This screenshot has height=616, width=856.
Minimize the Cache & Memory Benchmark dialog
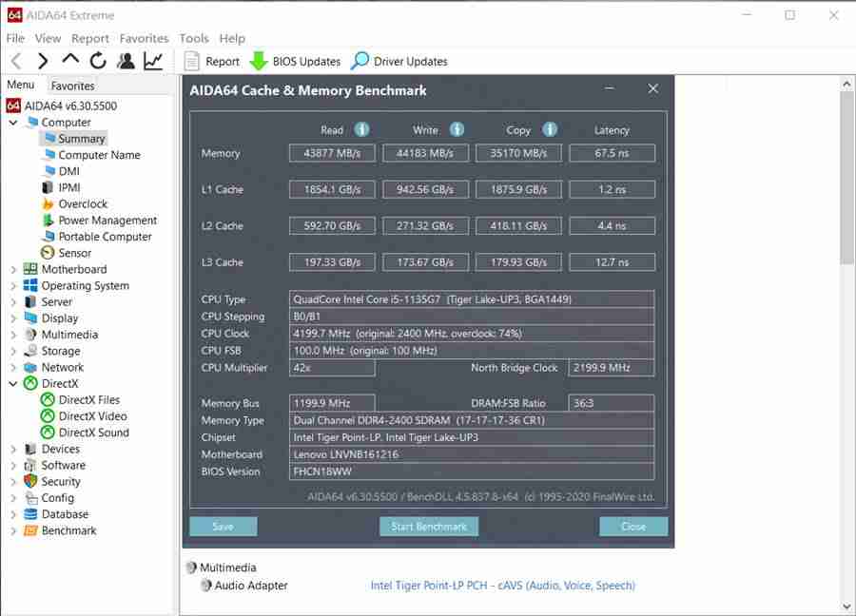pyautogui.click(x=610, y=88)
